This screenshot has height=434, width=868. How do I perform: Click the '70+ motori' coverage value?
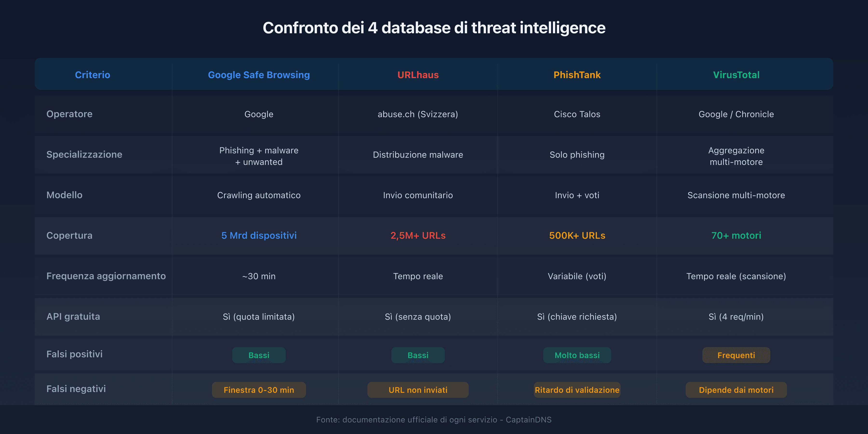(736, 236)
